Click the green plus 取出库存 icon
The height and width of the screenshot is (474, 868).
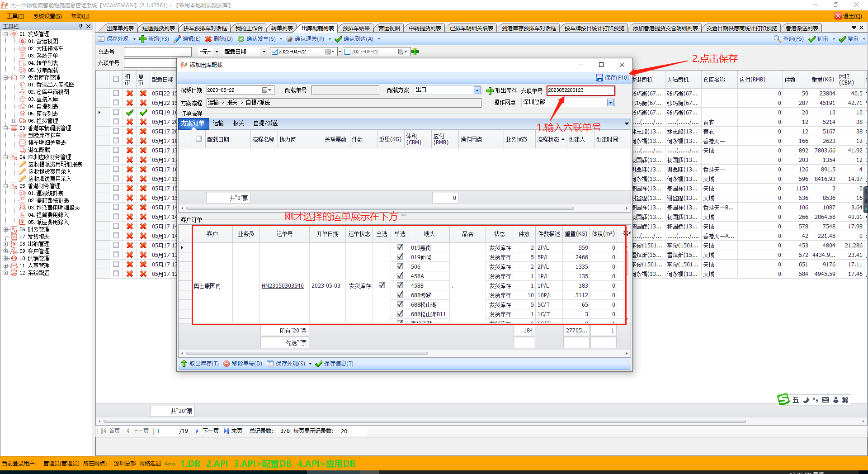pos(490,91)
